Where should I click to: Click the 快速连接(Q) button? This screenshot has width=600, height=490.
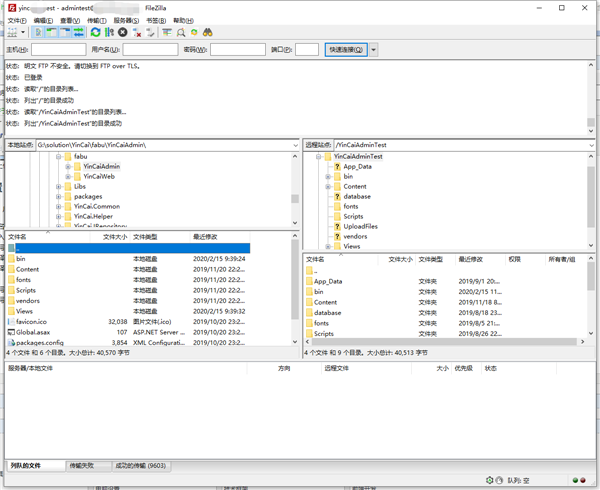[345, 50]
